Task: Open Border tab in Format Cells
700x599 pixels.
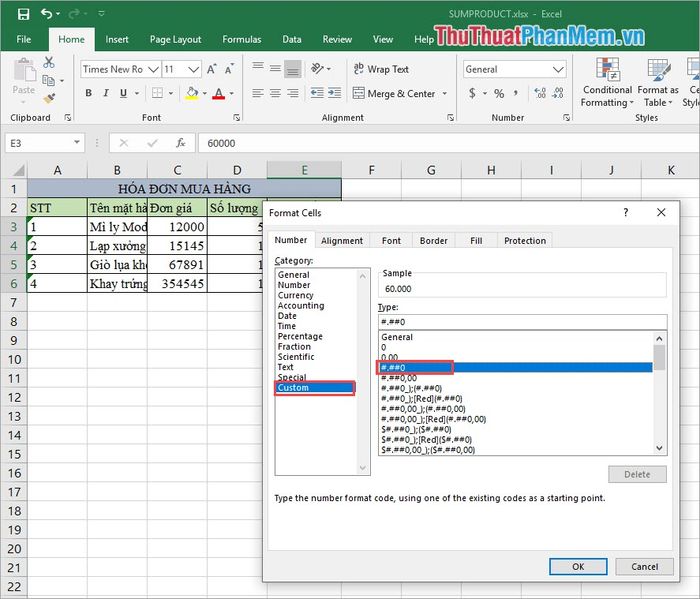Action: (x=433, y=241)
